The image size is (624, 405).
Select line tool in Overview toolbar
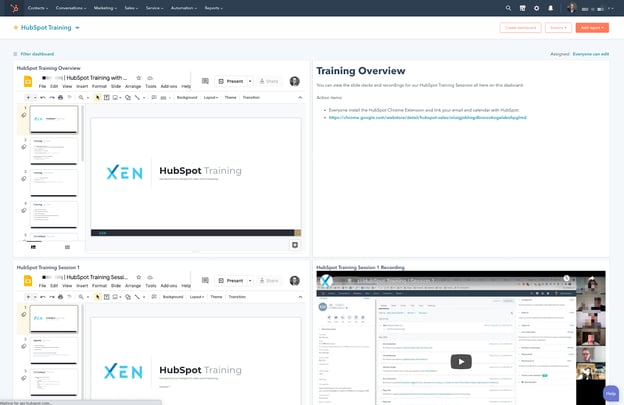(137, 97)
